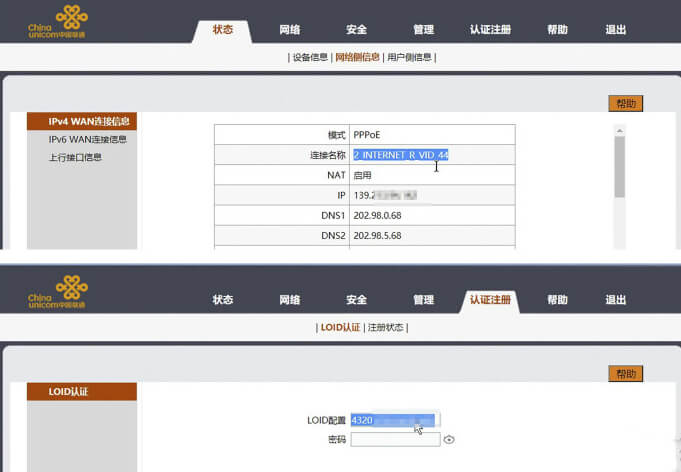Click LOID配置 field label
The height and width of the screenshot is (472, 681).
(x=326, y=420)
